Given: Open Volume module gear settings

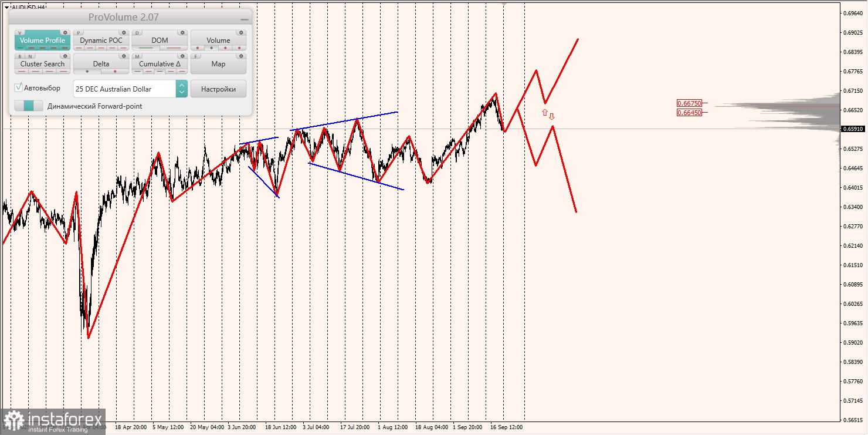Looking at the screenshot, I should click(x=241, y=32).
